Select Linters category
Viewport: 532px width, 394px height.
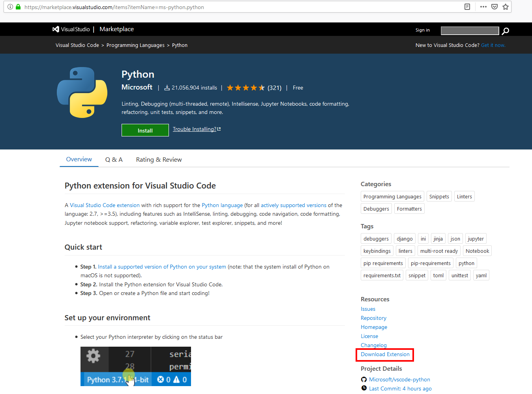click(x=465, y=196)
